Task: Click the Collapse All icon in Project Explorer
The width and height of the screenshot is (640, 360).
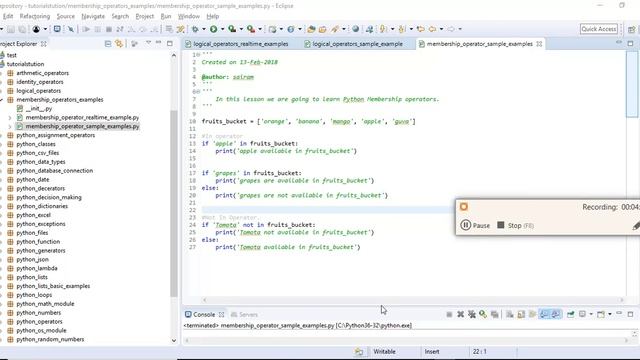Action: click(108, 43)
